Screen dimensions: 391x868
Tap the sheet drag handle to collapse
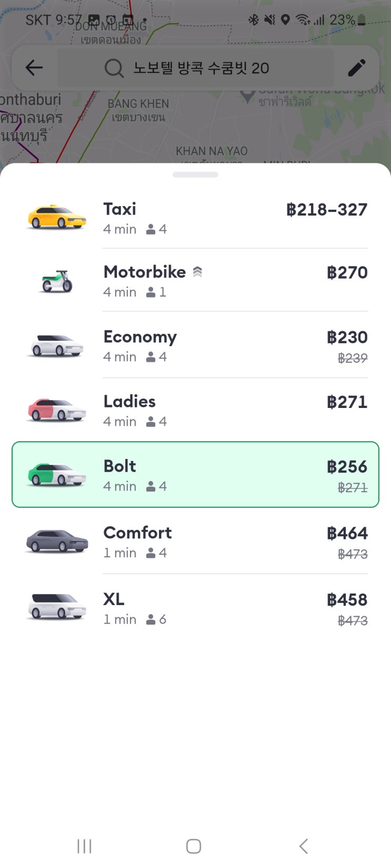tap(195, 175)
